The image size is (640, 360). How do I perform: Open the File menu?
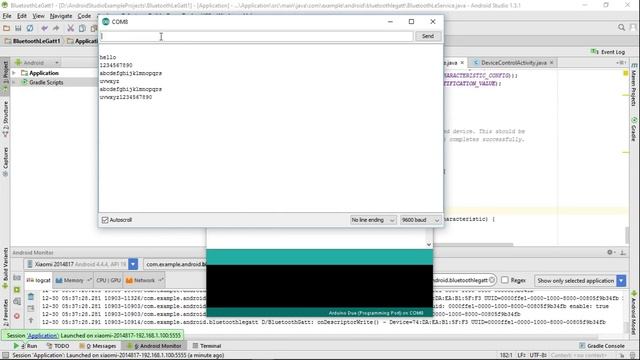[x=7, y=16]
